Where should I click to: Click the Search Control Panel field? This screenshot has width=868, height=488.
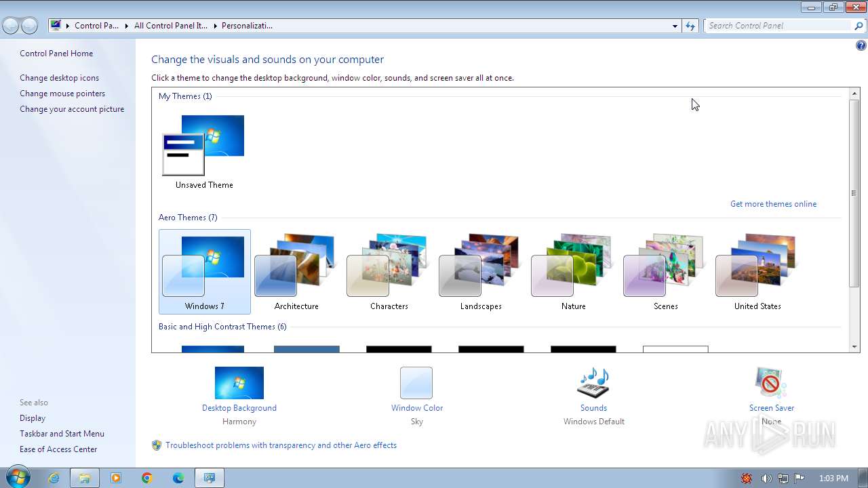click(778, 26)
